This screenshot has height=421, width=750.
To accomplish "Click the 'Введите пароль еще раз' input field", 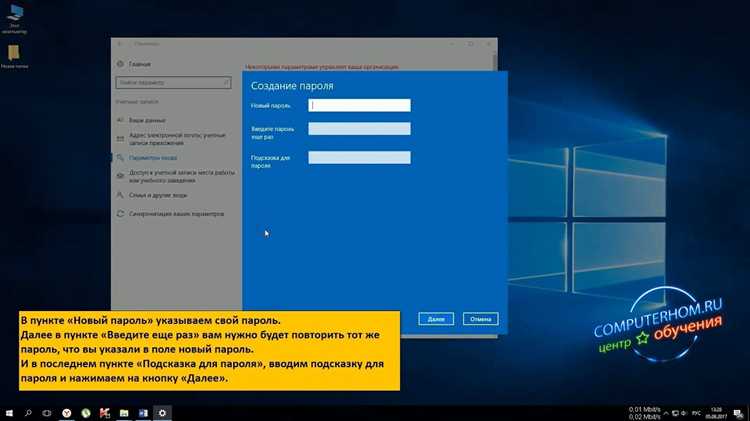I will point(359,129).
